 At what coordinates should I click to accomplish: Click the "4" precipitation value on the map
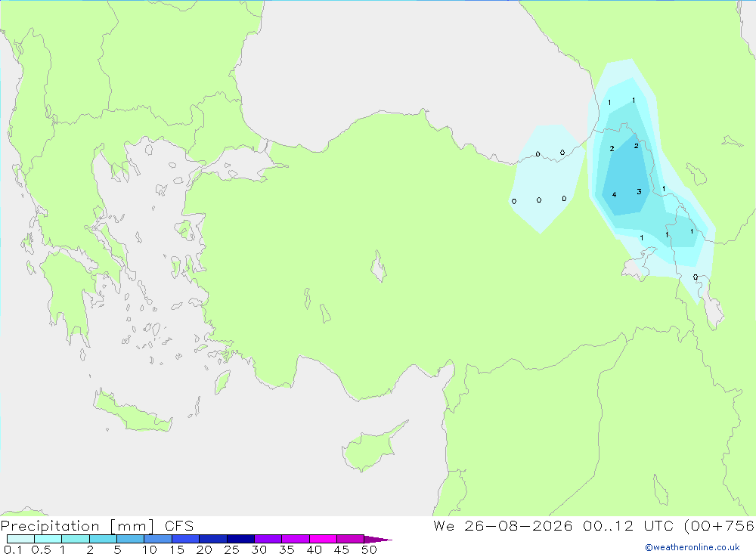614,195
